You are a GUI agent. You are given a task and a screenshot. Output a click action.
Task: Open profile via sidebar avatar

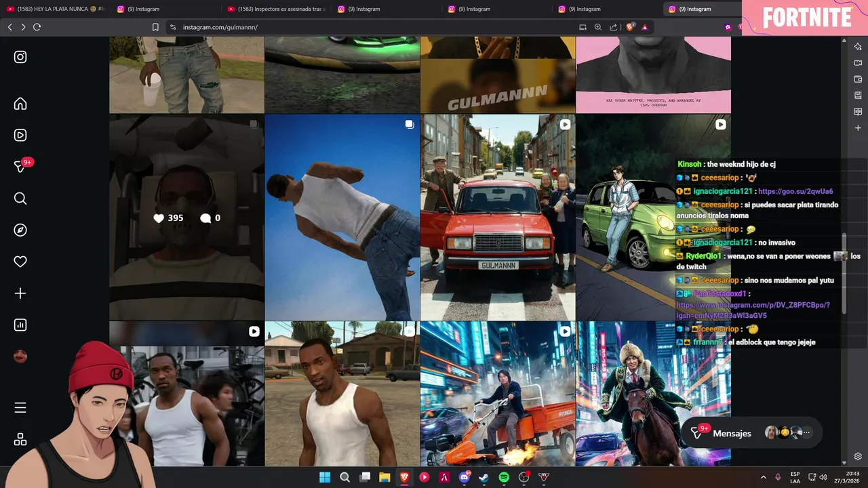[x=20, y=357]
